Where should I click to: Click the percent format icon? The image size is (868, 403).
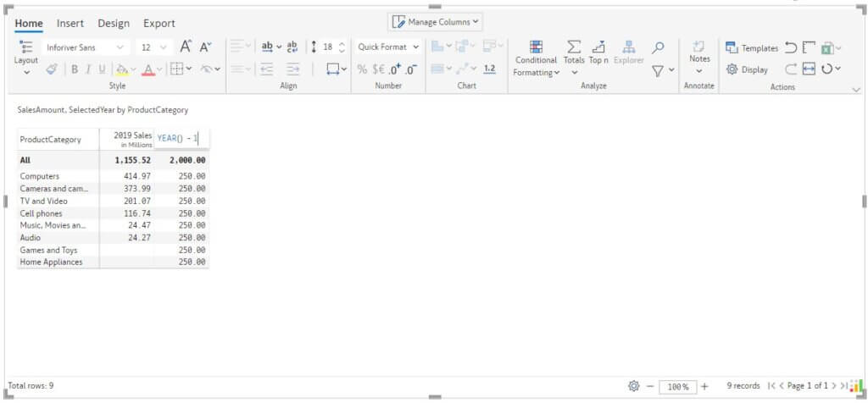coord(362,69)
